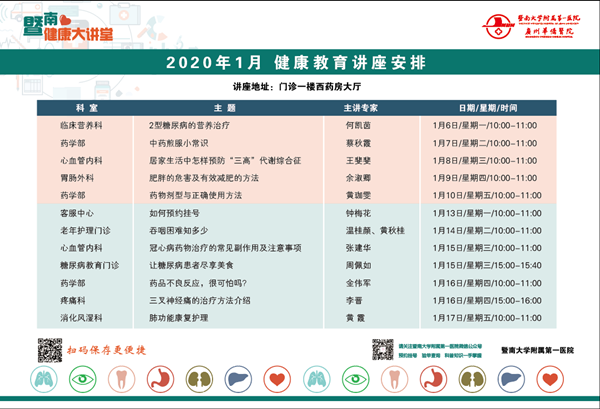Image resolution: width=600 pixels, height=409 pixels.
Task: Select the topic 中药煎服小常识
Action: click(179, 143)
